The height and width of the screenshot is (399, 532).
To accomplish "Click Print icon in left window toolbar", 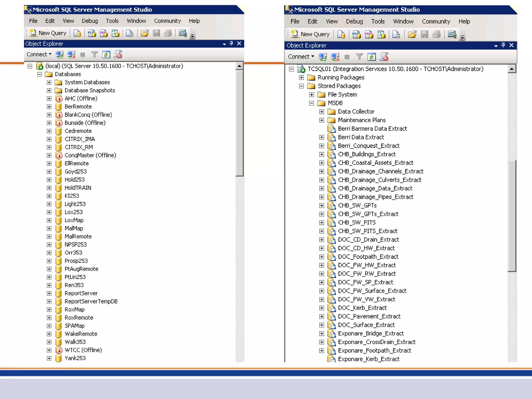I will pos(168,33).
